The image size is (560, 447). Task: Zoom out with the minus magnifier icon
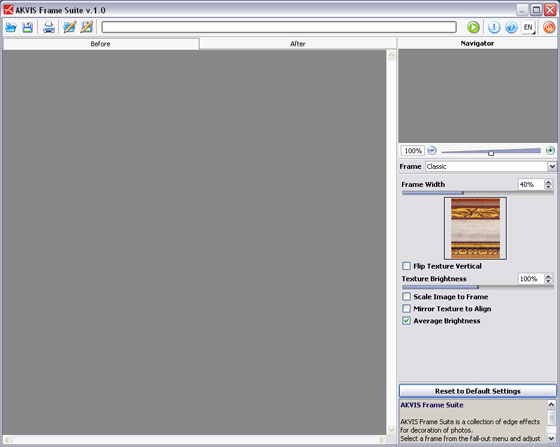click(432, 151)
